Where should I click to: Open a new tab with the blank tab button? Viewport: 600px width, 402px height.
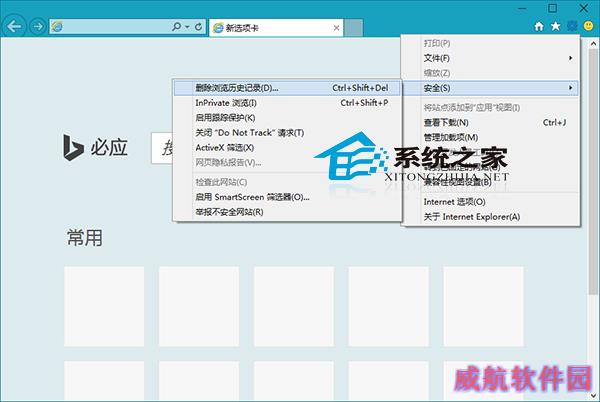[x=353, y=28]
